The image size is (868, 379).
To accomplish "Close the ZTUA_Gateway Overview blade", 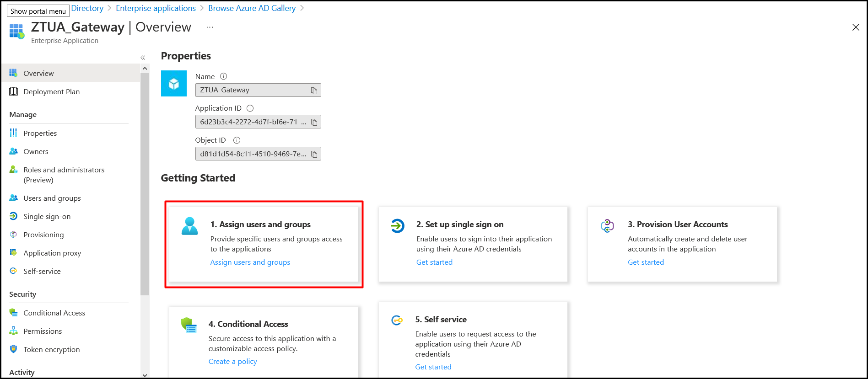I will (x=856, y=27).
